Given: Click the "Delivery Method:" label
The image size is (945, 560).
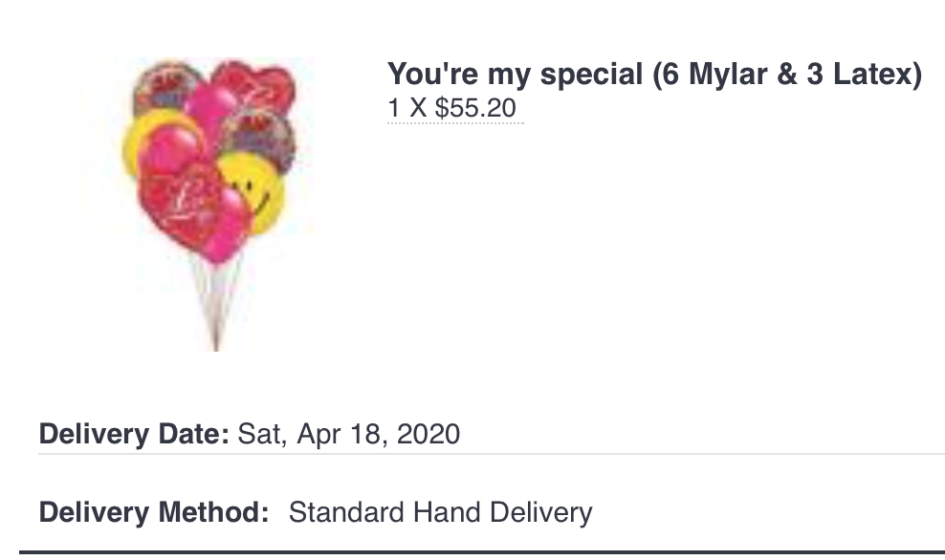Looking at the screenshot, I should pyautogui.click(x=153, y=512).
